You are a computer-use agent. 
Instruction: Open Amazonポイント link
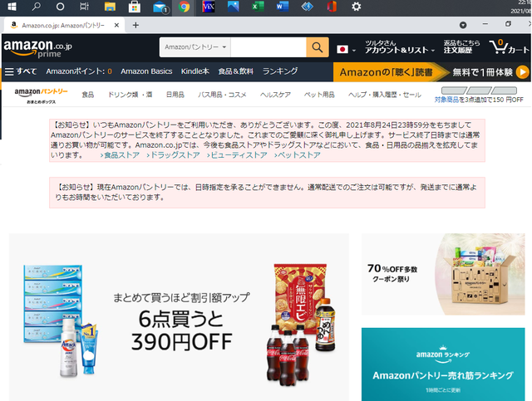(79, 71)
